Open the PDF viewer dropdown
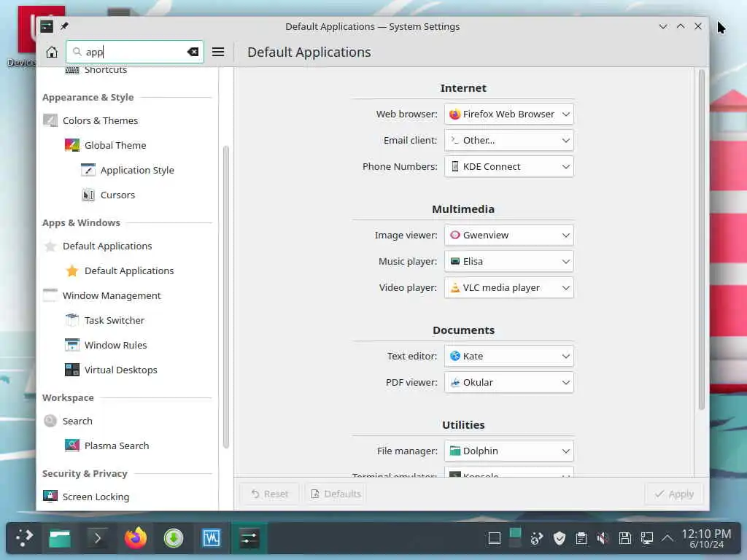Screen dimensions: 747x560 (508, 382)
